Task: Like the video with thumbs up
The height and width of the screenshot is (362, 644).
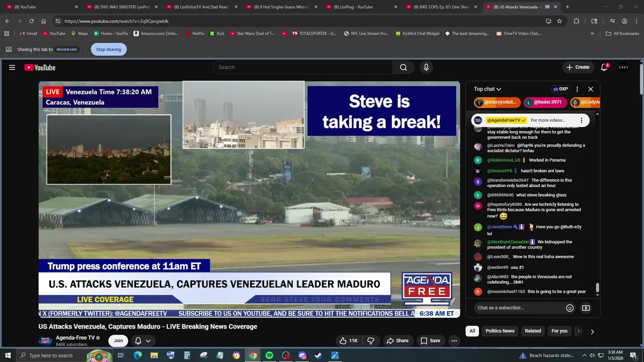Action: point(348,340)
